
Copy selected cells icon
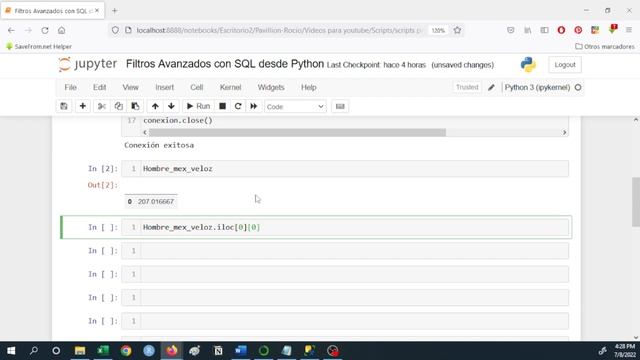(118, 107)
